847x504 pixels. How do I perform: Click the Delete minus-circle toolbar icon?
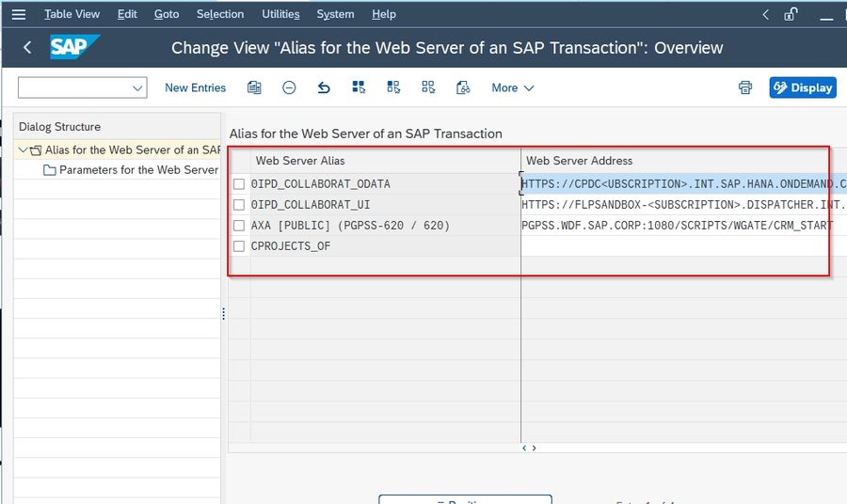point(289,87)
